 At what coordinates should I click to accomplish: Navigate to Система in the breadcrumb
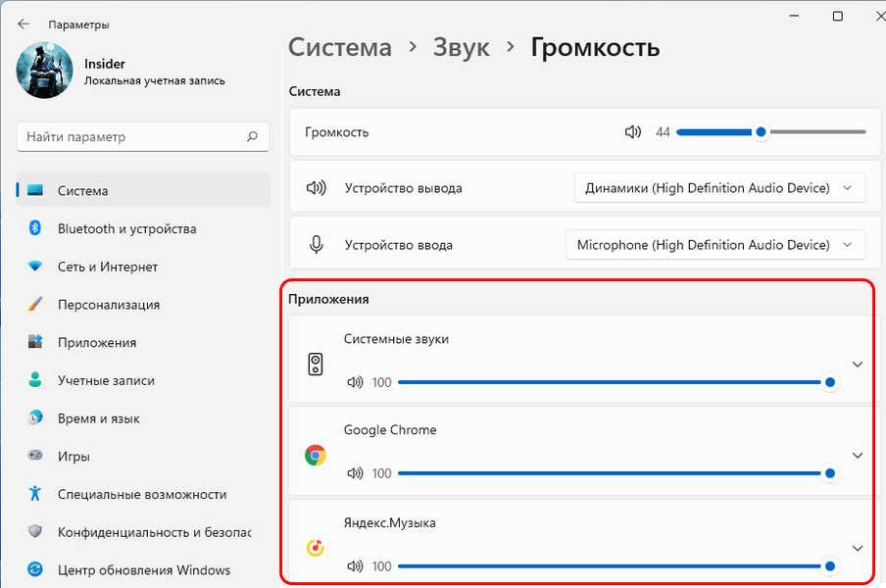point(339,47)
